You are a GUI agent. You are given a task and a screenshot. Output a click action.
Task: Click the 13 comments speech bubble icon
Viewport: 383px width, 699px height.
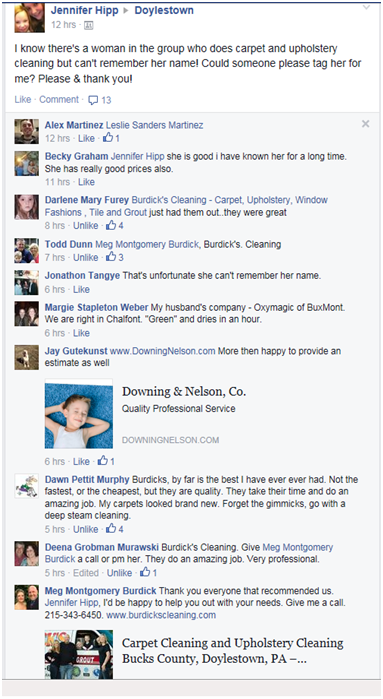point(93,100)
